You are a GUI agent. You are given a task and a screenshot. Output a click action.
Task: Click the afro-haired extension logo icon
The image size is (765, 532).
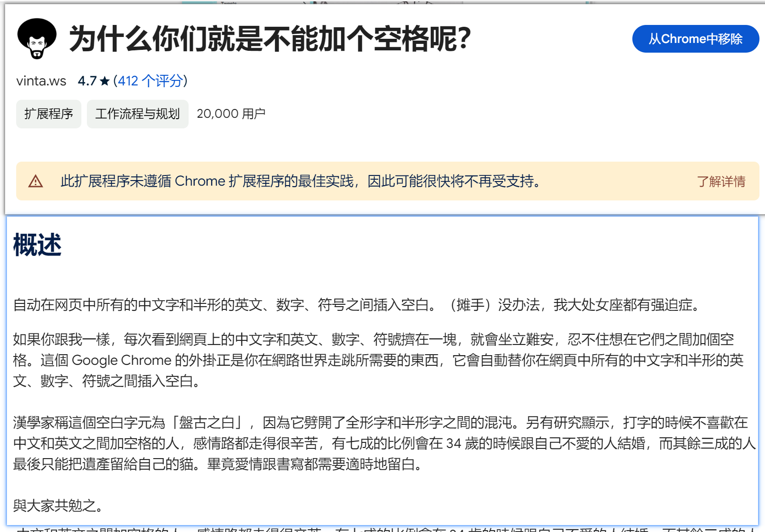point(37,39)
